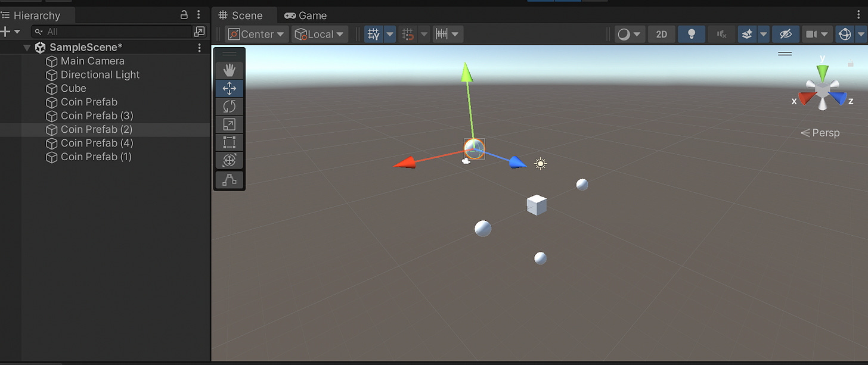Focus the Hierarchy search field
This screenshot has height=365, width=868.
[x=112, y=32]
